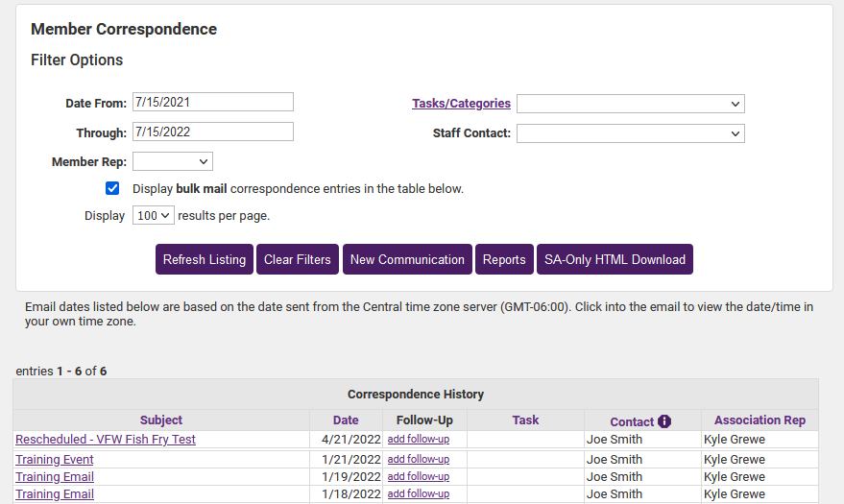
Task: Expand the Staff Contact dropdown
Action: [630, 133]
